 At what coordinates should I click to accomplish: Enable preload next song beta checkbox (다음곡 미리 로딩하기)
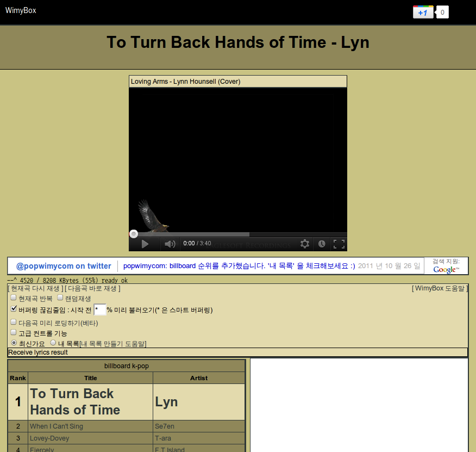coord(14,321)
